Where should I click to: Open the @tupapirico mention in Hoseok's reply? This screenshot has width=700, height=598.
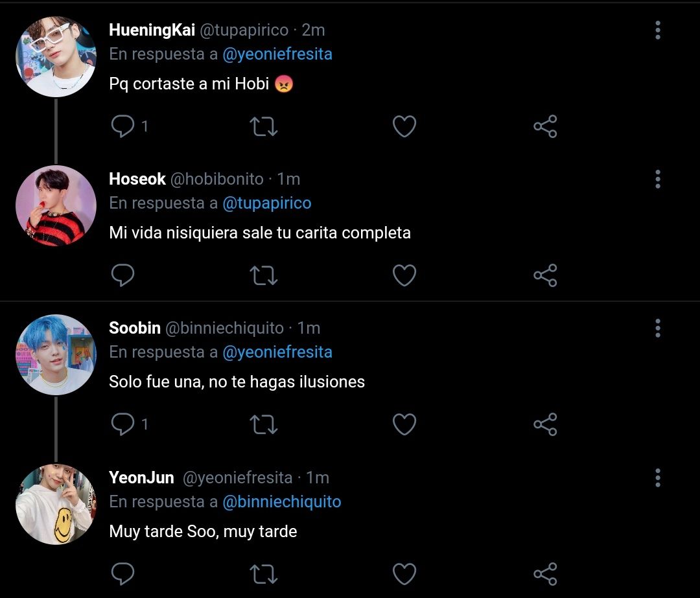pyautogui.click(x=267, y=203)
